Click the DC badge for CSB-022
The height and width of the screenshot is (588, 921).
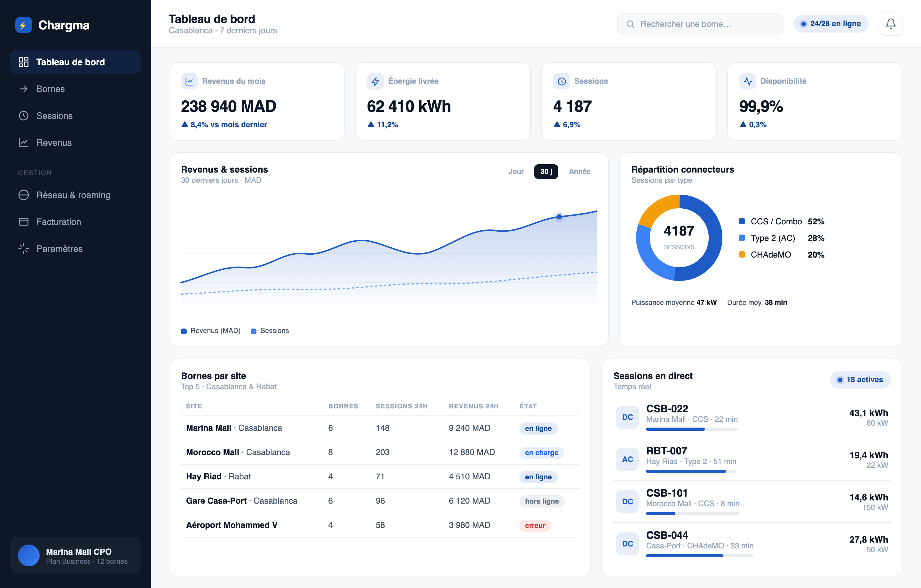pyautogui.click(x=627, y=417)
